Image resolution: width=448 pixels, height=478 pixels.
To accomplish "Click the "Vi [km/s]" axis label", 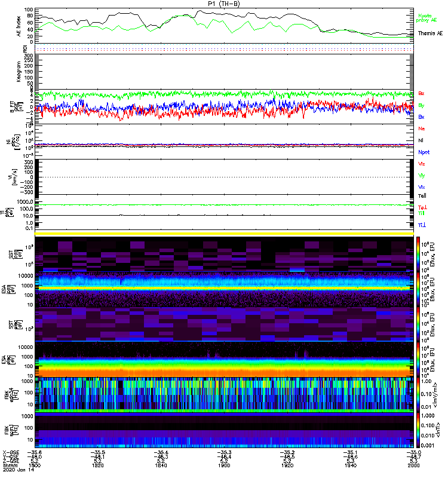I will pyautogui.click(x=14, y=177).
